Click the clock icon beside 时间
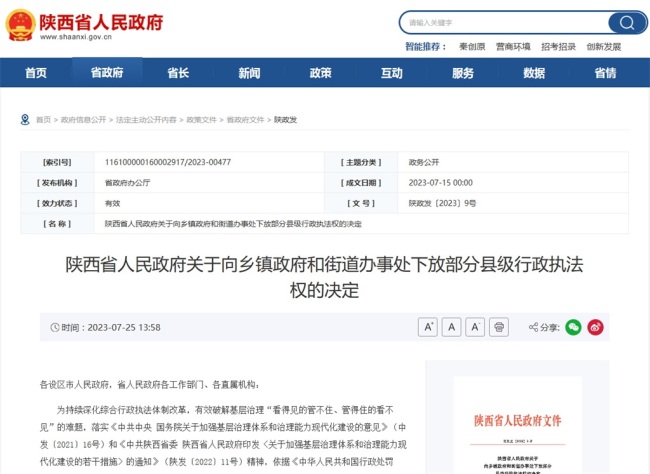Image resolution: width=650 pixels, height=474 pixels. (x=55, y=328)
